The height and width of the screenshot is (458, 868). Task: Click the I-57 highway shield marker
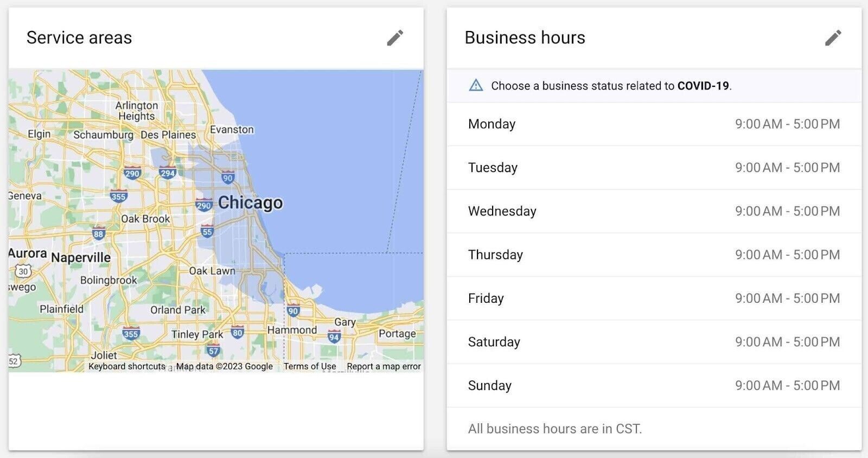pyautogui.click(x=213, y=351)
